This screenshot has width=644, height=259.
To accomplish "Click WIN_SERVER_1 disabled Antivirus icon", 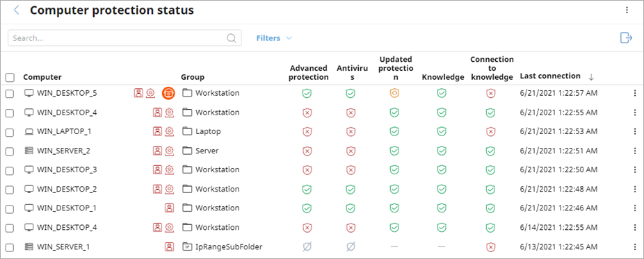I will 350,247.
